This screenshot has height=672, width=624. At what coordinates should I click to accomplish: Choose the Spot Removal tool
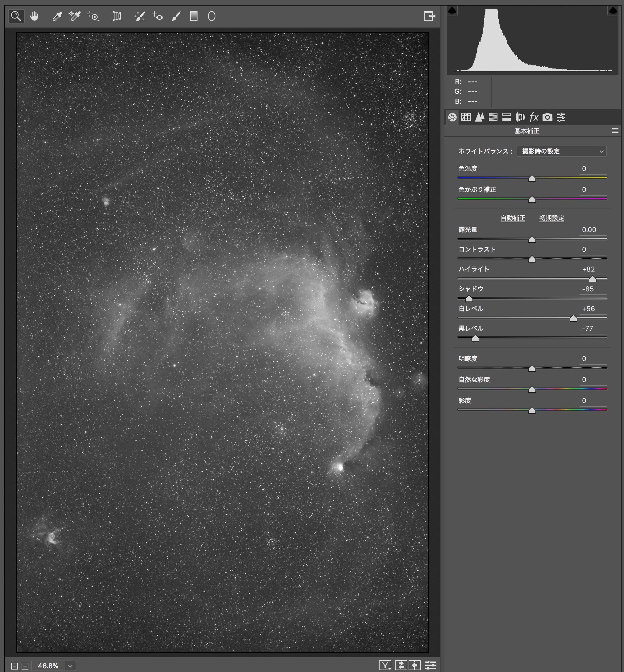139,16
